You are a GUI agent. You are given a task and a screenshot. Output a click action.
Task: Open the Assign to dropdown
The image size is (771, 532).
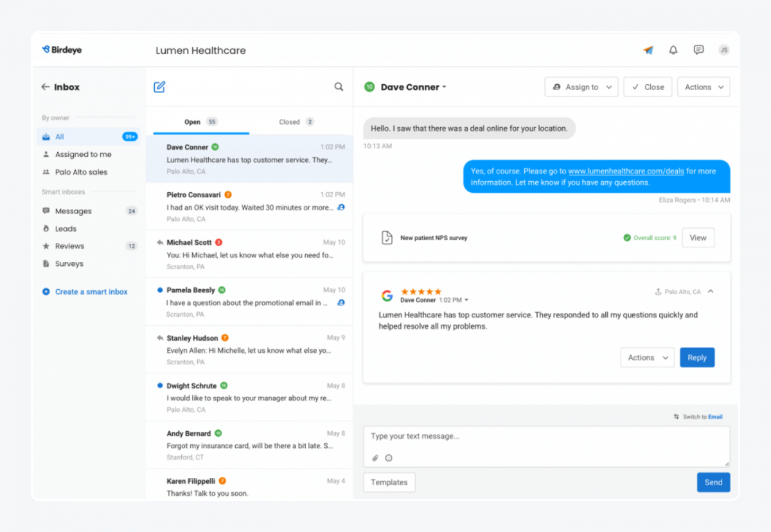pyautogui.click(x=581, y=86)
